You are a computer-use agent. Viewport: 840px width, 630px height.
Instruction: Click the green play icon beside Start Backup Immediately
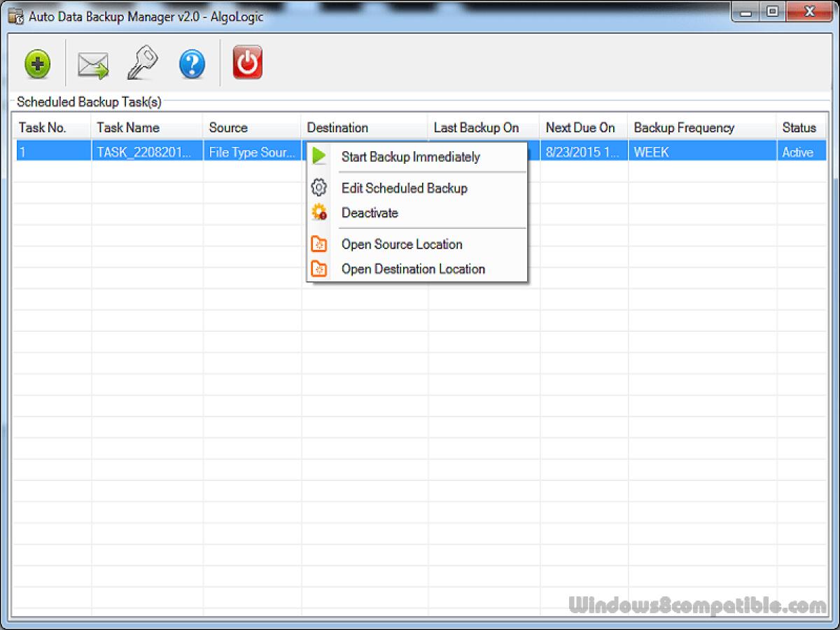(x=319, y=155)
